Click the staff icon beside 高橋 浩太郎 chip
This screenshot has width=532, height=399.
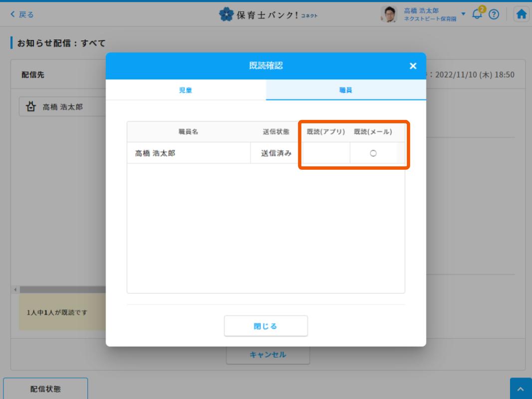(32, 107)
